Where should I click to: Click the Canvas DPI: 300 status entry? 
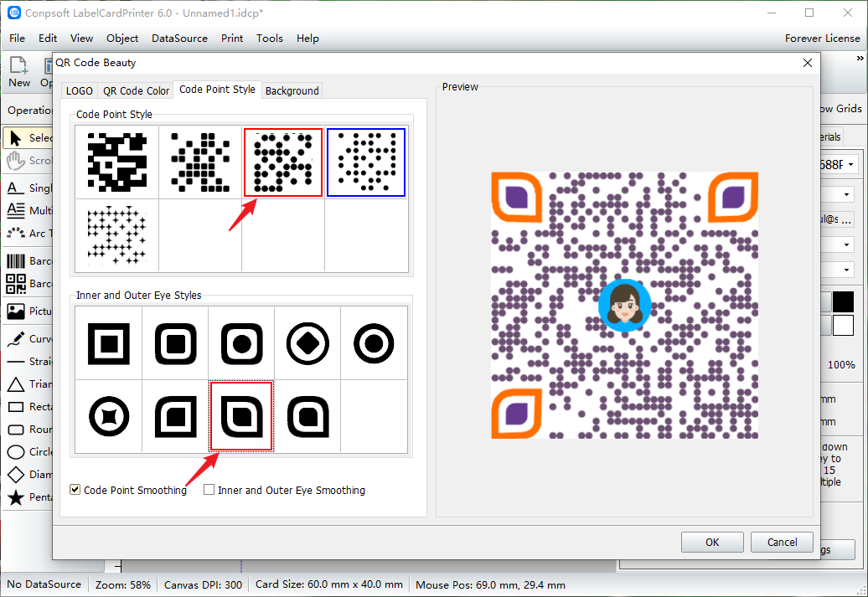pos(203,584)
